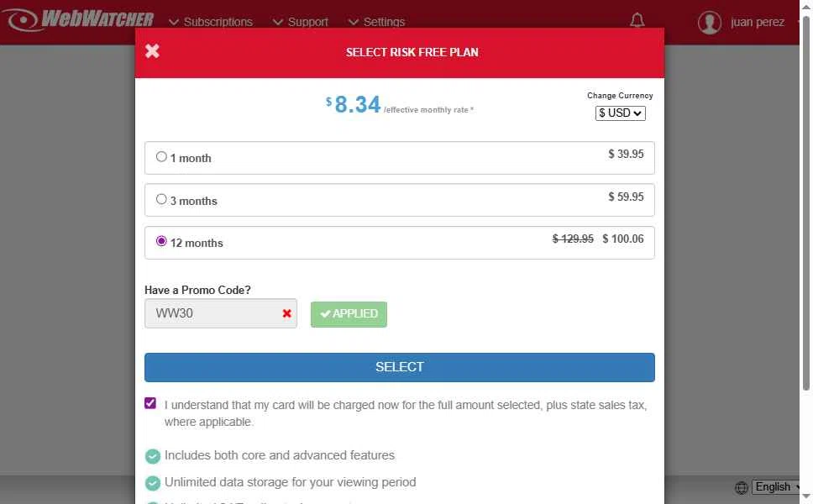Expand the Settings menu
This screenshot has width=813, height=504.
[x=377, y=22]
